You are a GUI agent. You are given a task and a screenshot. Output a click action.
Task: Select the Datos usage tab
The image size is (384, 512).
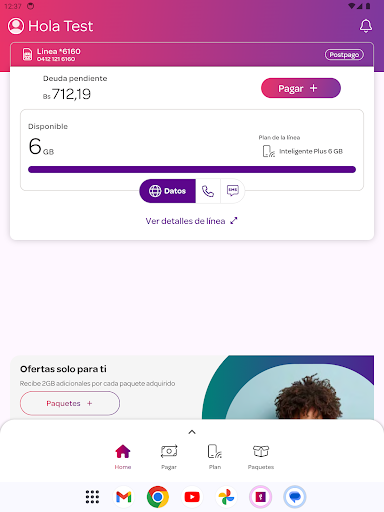point(168,191)
